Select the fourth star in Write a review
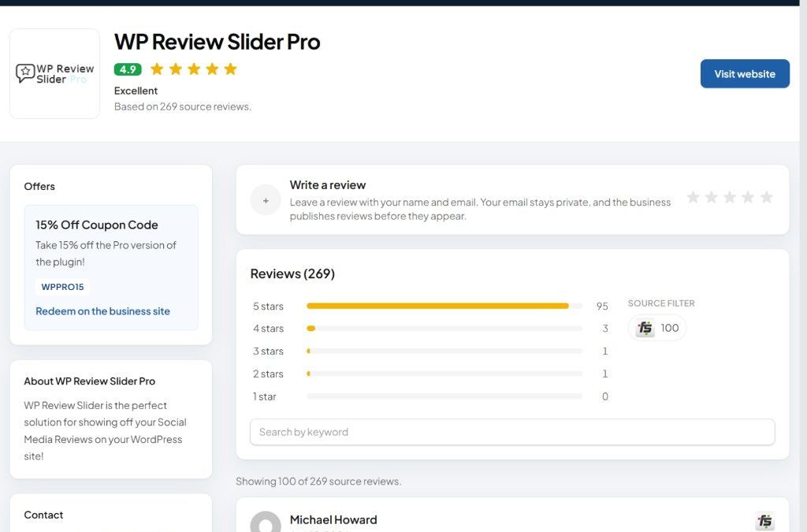This screenshot has width=807, height=532. [x=749, y=197]
